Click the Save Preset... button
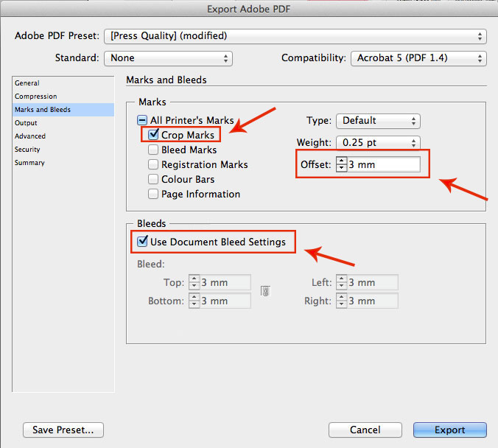Viewport: 498px width, 448px height. tap(63, 430)
